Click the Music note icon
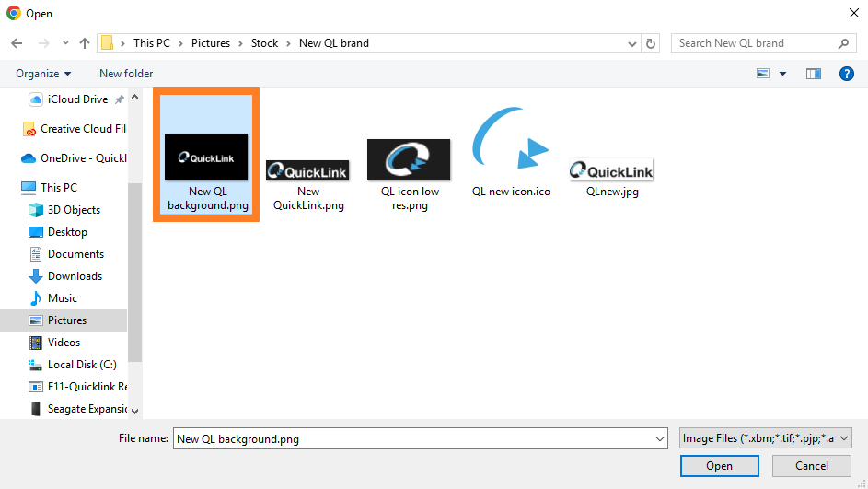The image size is (868, 489). tap(36, 298)
